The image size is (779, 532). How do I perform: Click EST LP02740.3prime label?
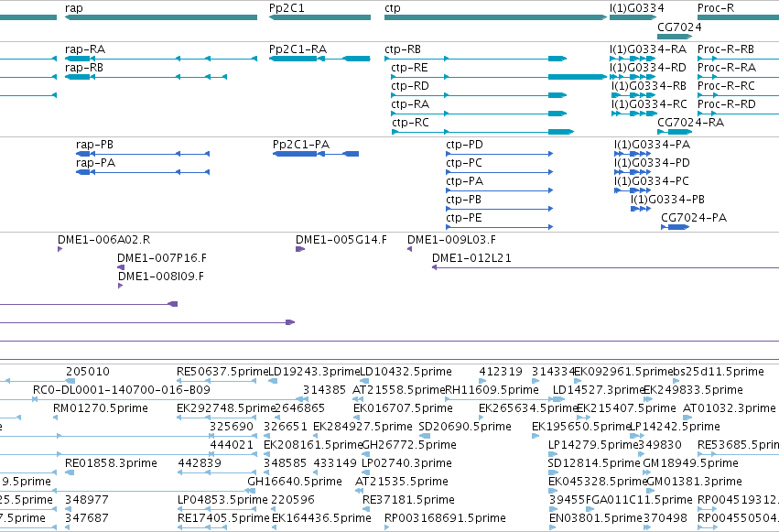tap(406, 463)
